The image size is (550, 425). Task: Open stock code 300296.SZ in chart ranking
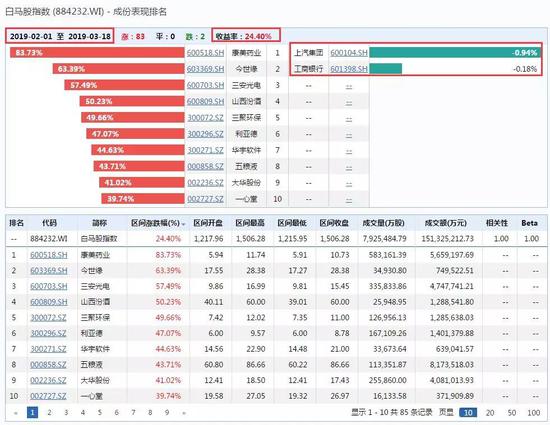tap(205, 134)
